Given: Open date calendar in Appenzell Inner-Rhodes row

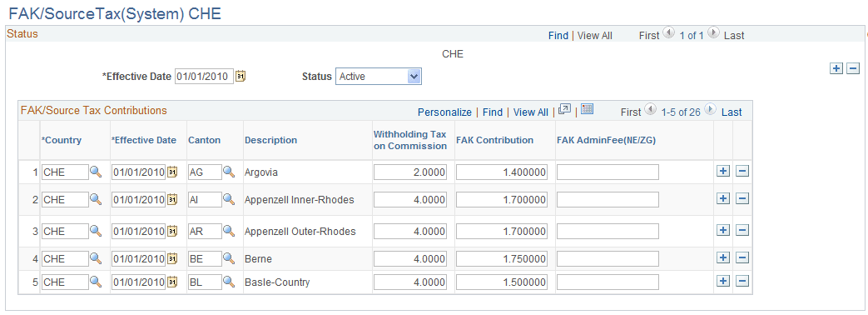Looking at the screenshot, I should click(x=172, y=199).
